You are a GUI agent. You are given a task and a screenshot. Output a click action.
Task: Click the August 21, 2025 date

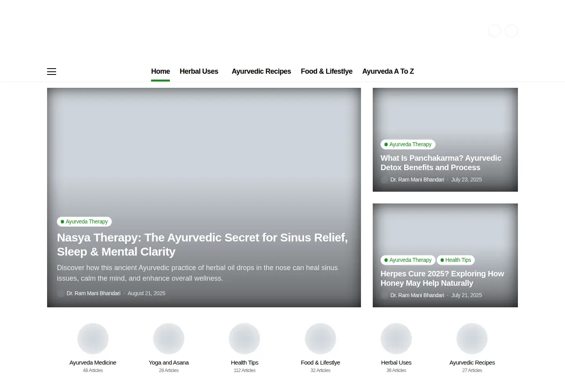coord(146,293)
